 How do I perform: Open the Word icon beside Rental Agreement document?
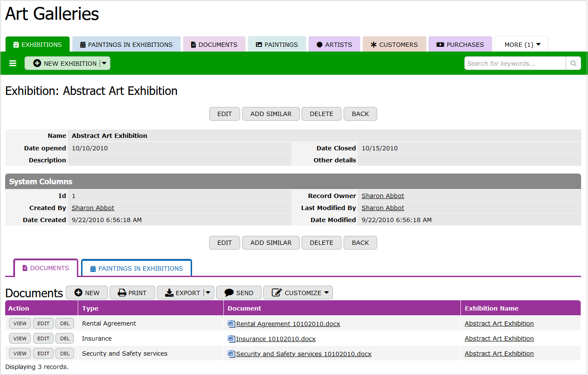point(232,323)
